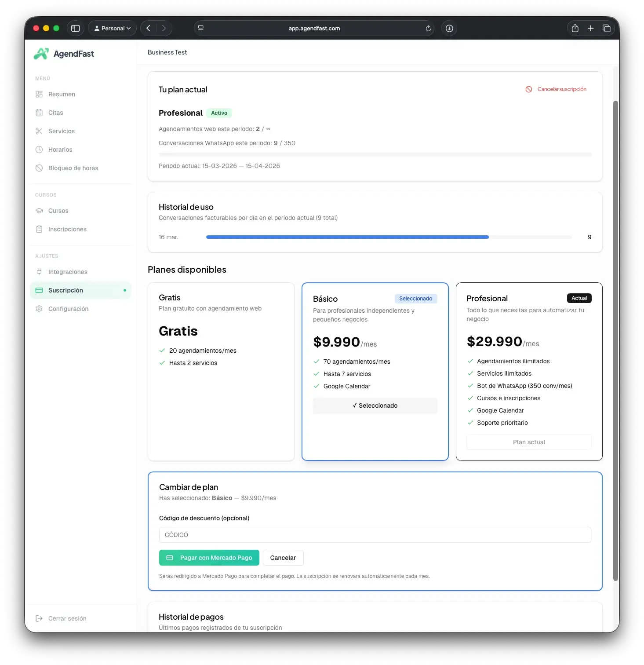Open Inscripciones in the sidebar menu
The width and height of the screenshot is (644, 665).
pos(81,229)
